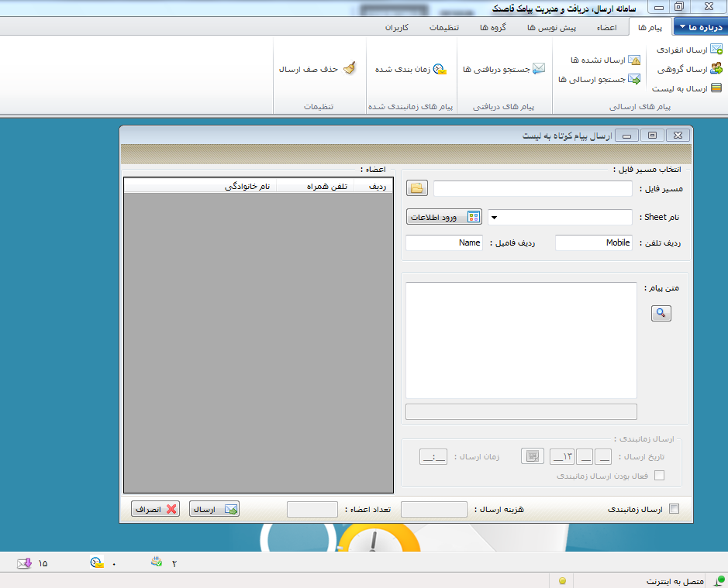Open the درباره ما dropdown menu
Image resolution: width=728 pixels, height=588 pixels.
(x=700, y=27)
